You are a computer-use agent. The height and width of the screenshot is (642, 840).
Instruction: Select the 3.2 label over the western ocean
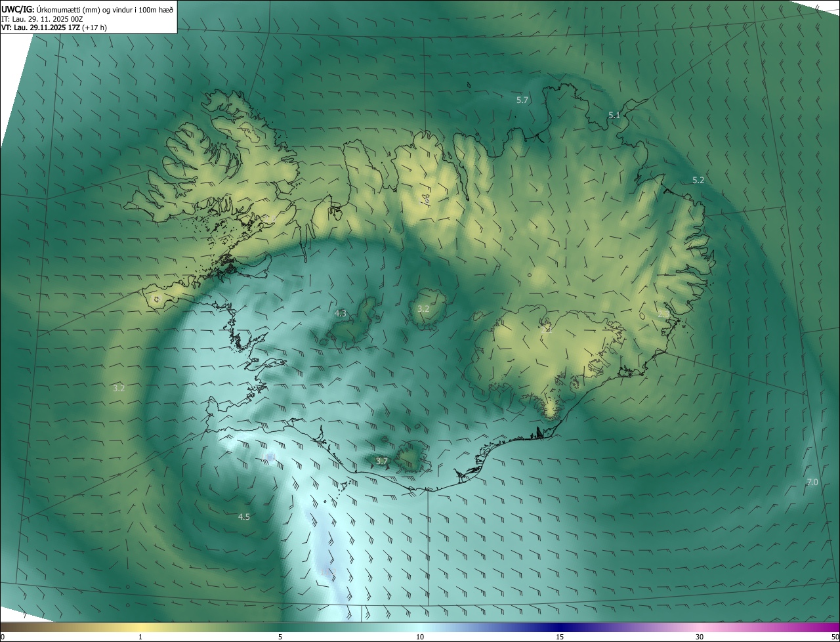(119, 389)
